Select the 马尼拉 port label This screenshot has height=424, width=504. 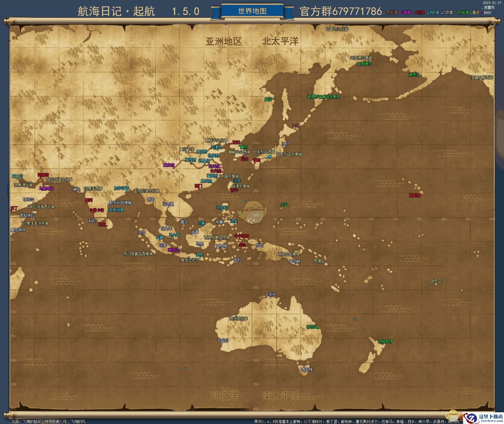(222, 208)
